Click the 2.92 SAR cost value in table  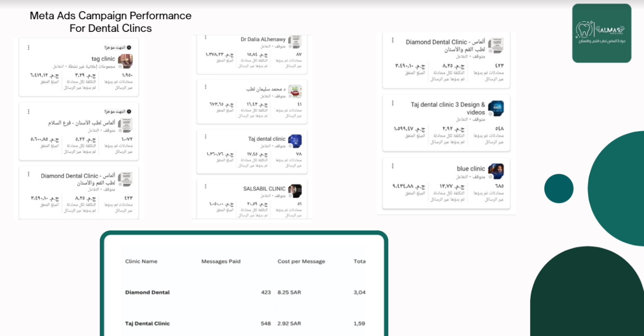click(289, 323)
